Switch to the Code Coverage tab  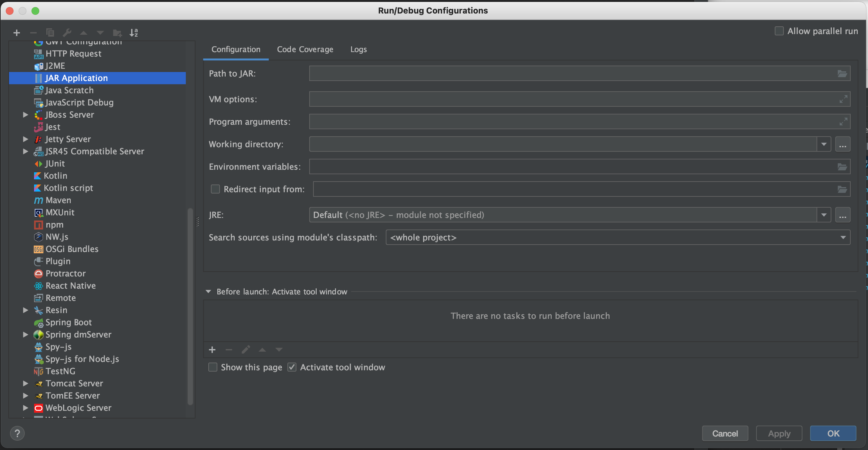coord(305,50)
